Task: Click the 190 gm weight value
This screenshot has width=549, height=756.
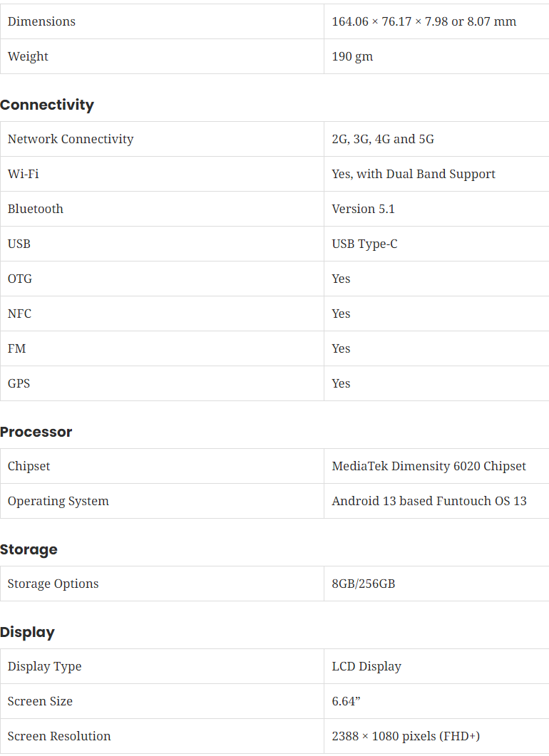Action: (352, 56)
